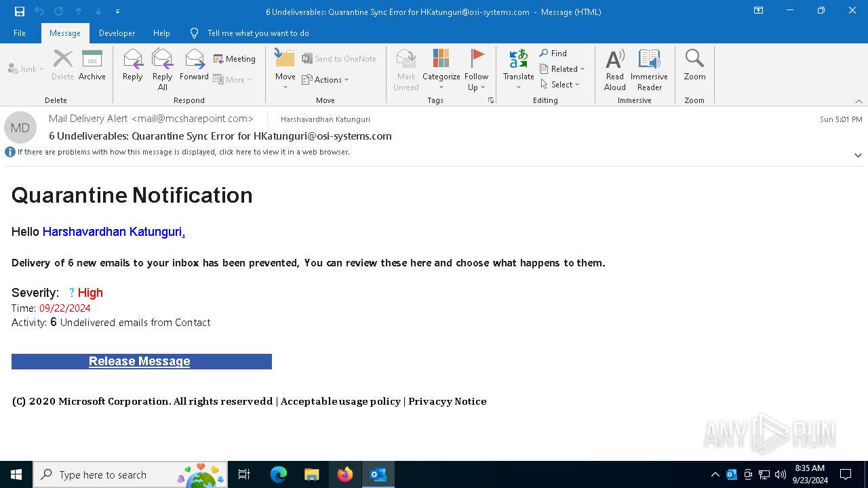Screen dimensions: 868x488
Task: Open the Follow Up flag menu
Action: click(x=477, y=69)
